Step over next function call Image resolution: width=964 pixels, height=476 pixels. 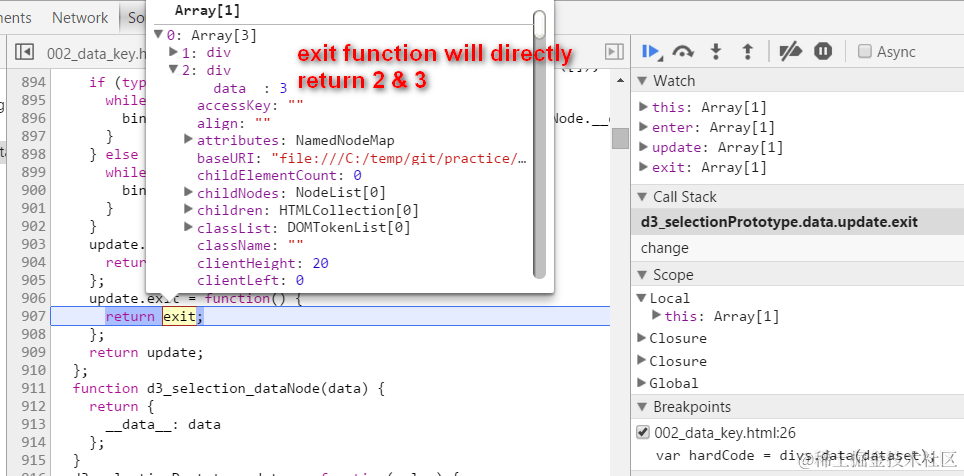point(683,52)
